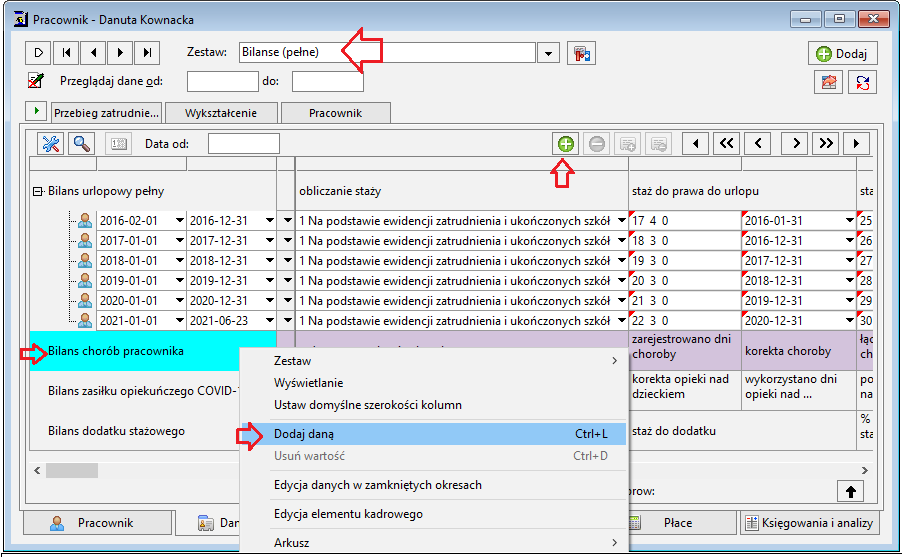Click the Data od input field

click(x=244, y=143)
